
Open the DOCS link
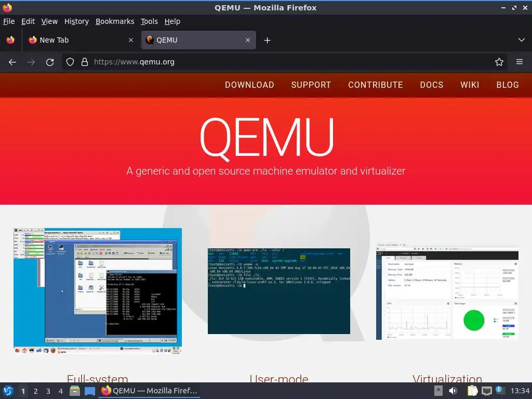[432, 85]
